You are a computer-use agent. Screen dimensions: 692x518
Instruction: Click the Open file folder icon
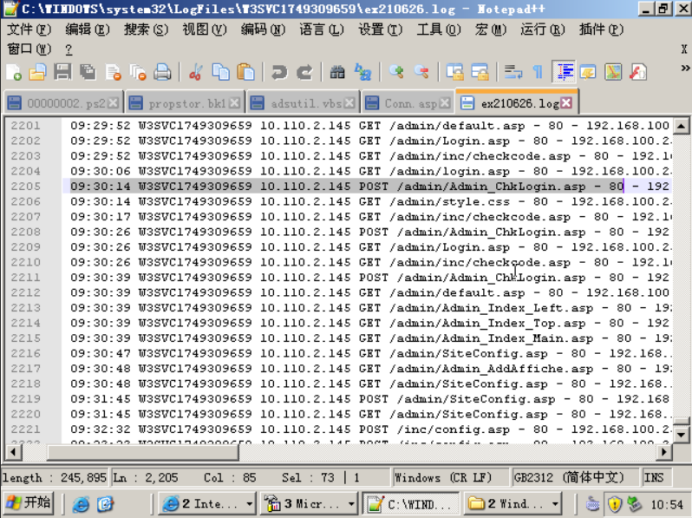point(38,72)
